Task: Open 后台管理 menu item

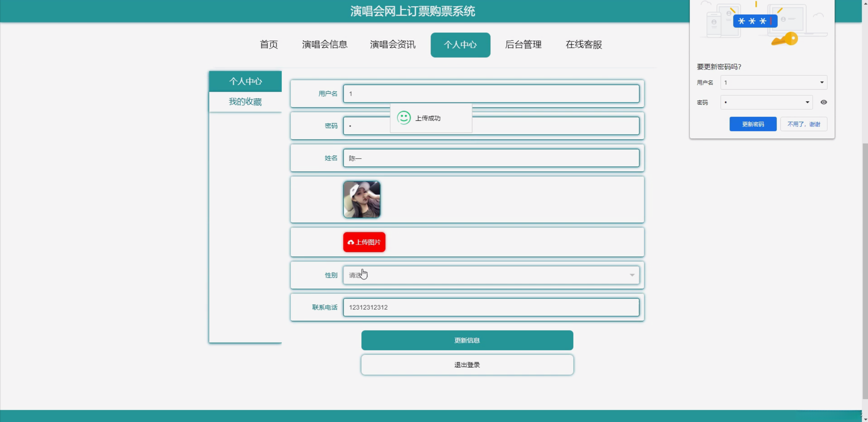Action: pos(523,44)
